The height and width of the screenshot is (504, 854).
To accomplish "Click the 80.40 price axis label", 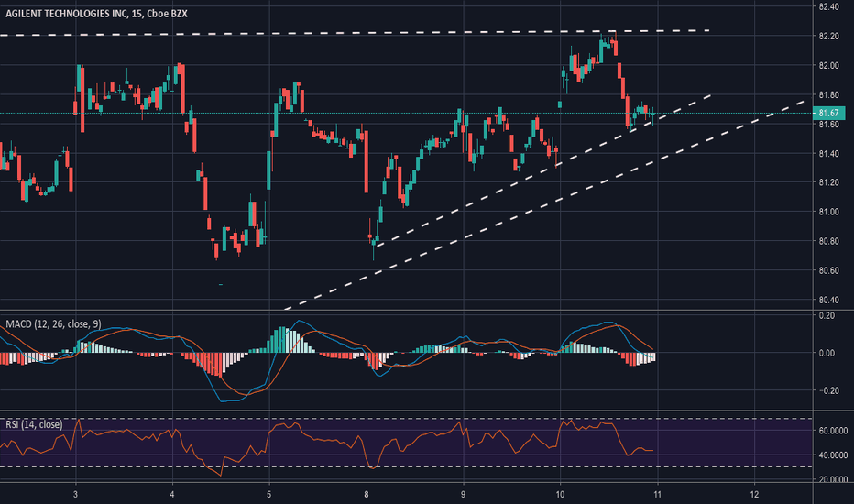I will [x=828, y=301].
